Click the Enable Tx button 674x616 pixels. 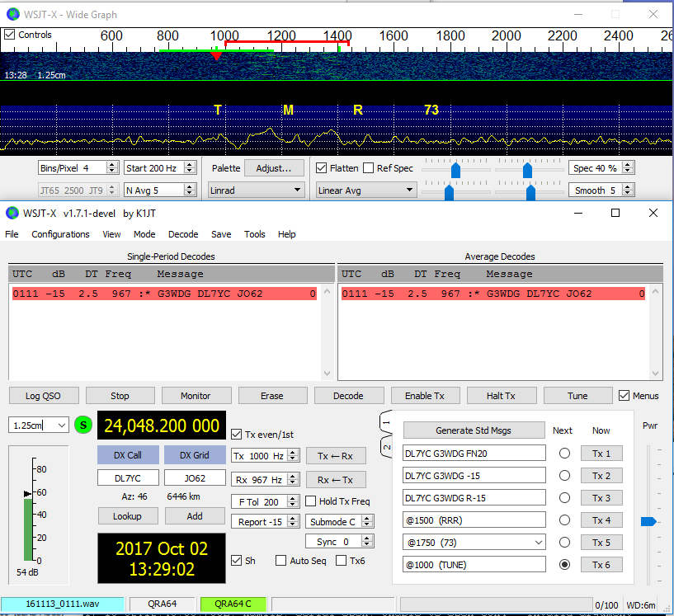[424, 396]
